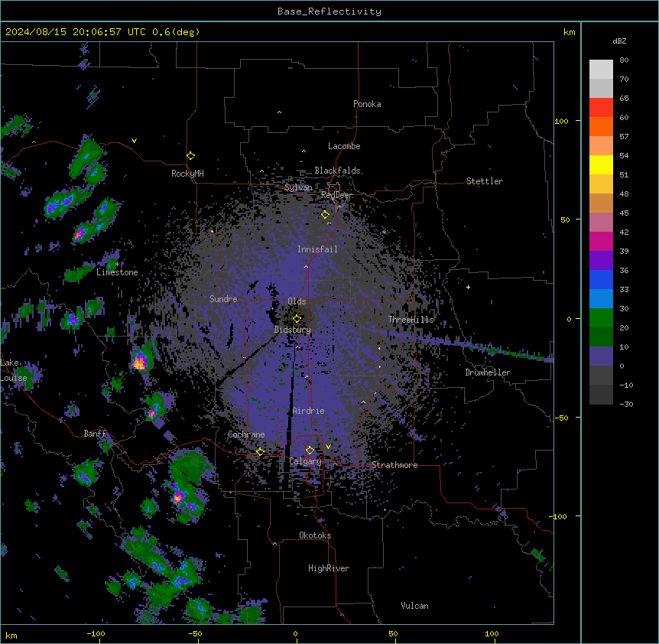Select yellow diamond marker between Olds and Didsbury
The width and height of the screenshot is (659, 644).
tap(297, 318)
